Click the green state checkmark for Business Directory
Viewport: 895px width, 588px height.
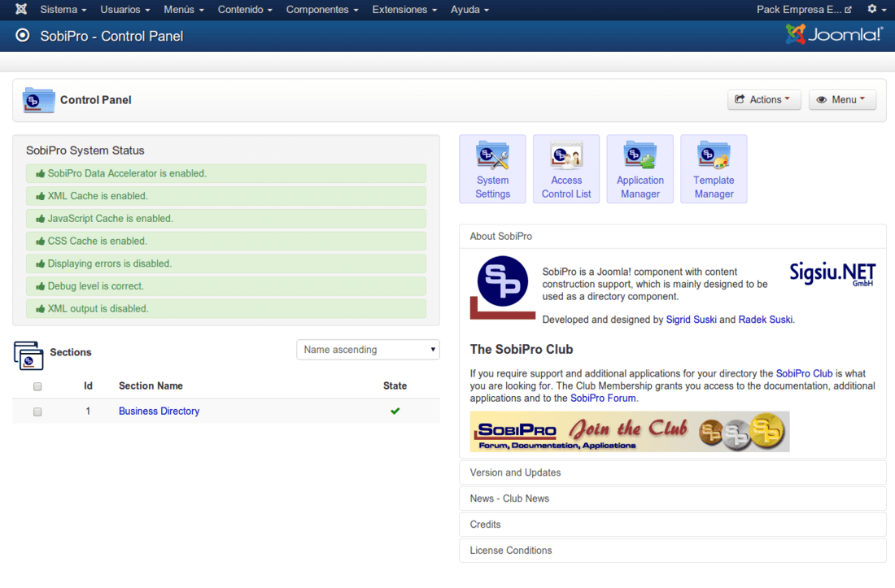[395, 411]
